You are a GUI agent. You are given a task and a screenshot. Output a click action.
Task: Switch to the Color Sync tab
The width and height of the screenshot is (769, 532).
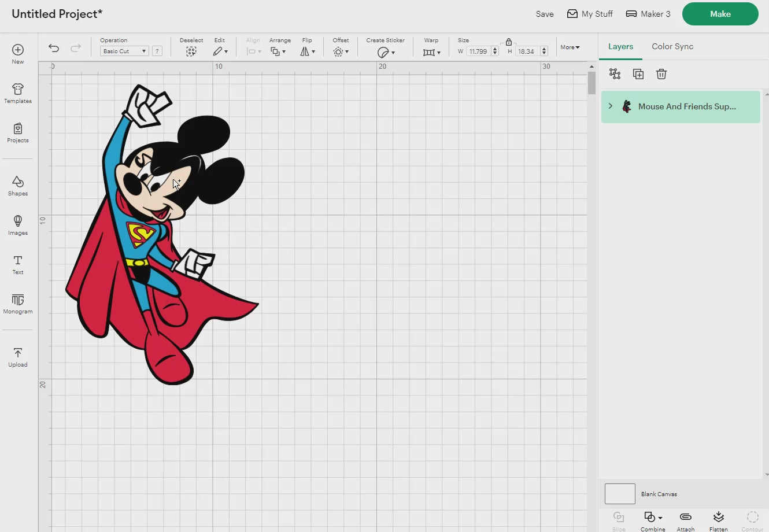672,46
